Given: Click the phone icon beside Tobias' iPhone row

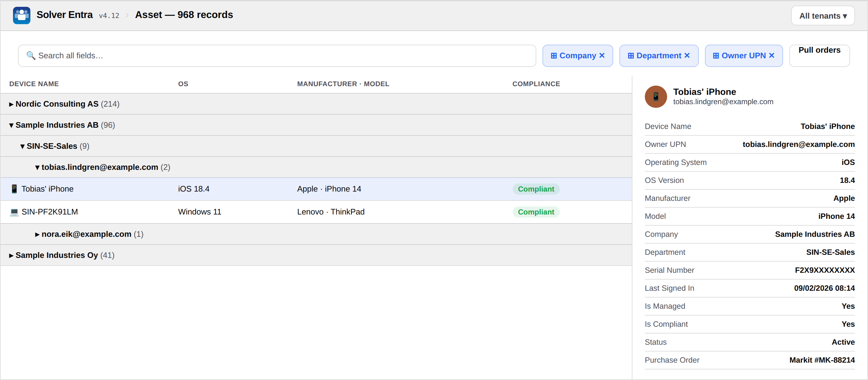Looking at the screenshot, I should click(14, 189).
